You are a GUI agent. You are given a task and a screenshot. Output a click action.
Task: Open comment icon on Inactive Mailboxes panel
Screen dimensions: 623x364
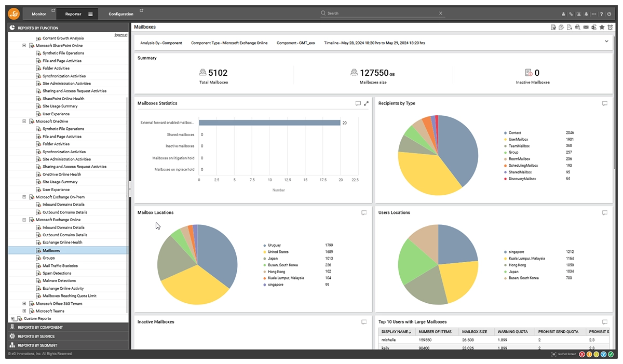(x=364, y=322)
